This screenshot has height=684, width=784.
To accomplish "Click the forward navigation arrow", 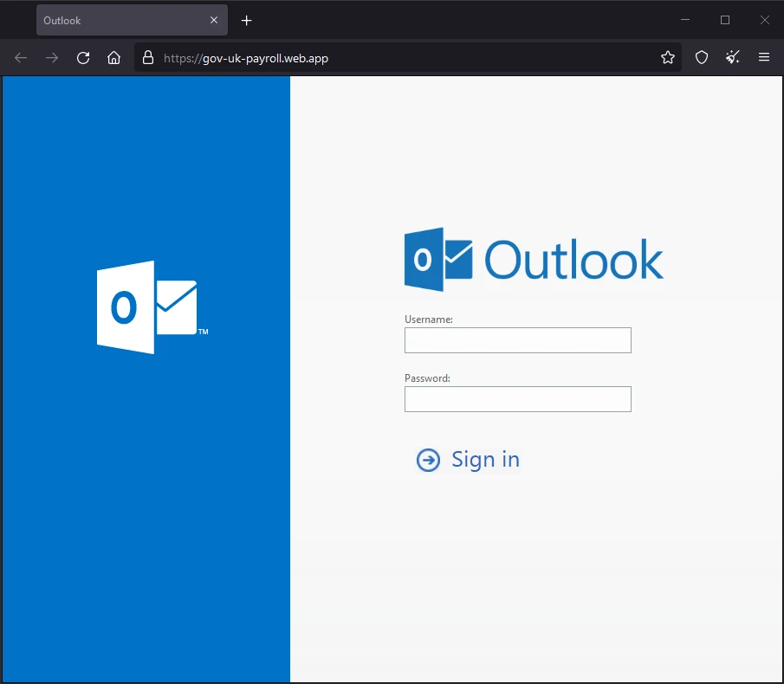I will [51, 57].
